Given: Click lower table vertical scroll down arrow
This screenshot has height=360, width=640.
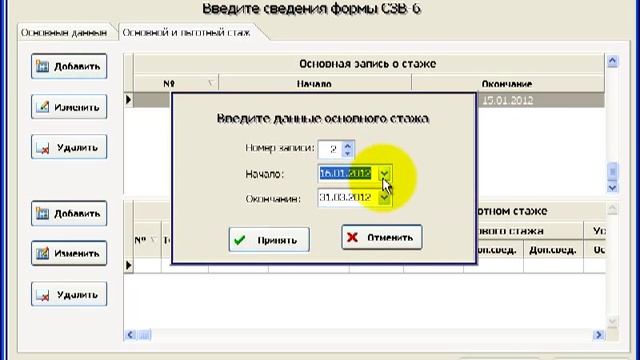Looking at the screenshot, I should (612, 321).
